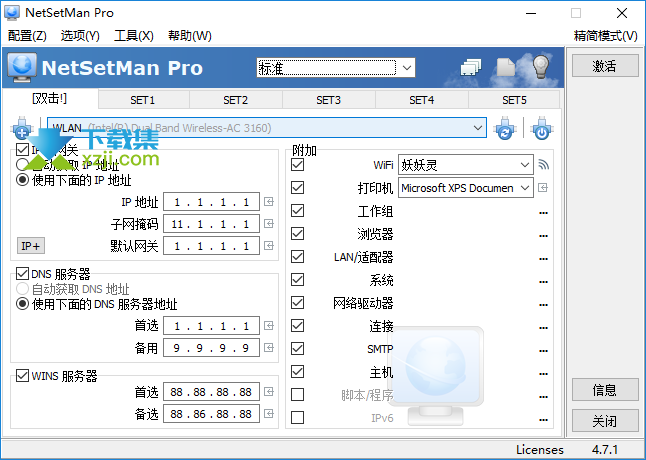The image size is (646, 460).
Task: Open the 浏览器 settings ellipsis
Action: [x=543, y=236]
